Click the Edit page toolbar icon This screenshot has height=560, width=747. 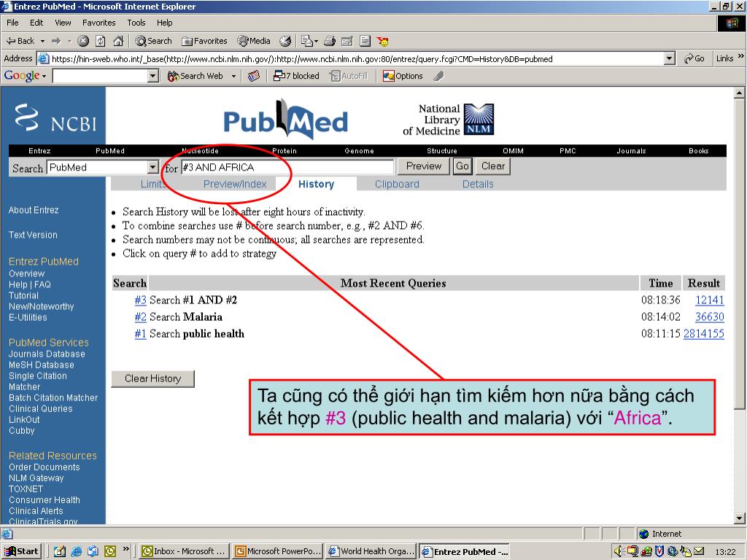pyautogui.click(x=347, y=41)
